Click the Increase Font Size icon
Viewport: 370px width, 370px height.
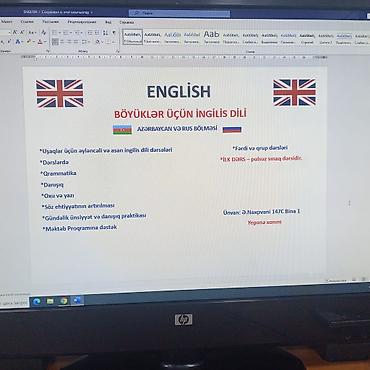(x=14, y=32)
